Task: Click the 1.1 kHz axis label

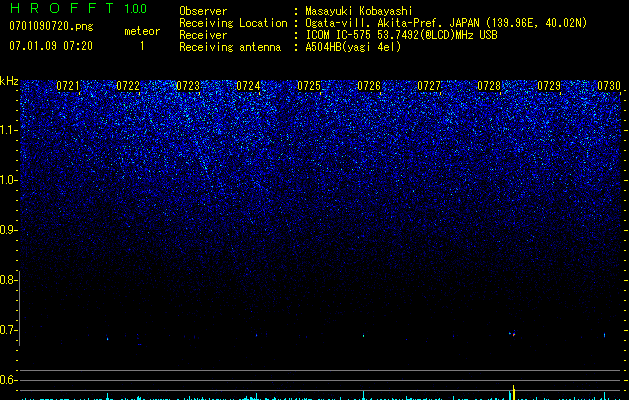Action: pyautogui.click(x=9, y=130)
